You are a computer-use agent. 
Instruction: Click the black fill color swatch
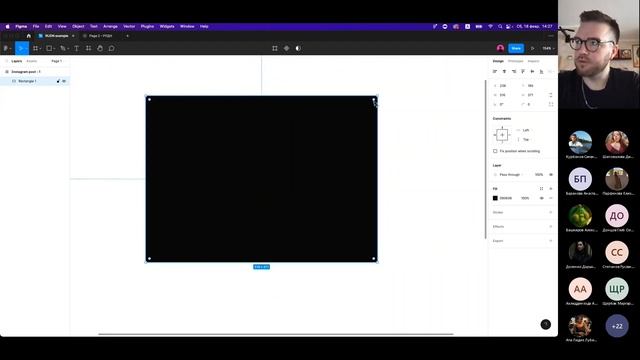[495, 198]
